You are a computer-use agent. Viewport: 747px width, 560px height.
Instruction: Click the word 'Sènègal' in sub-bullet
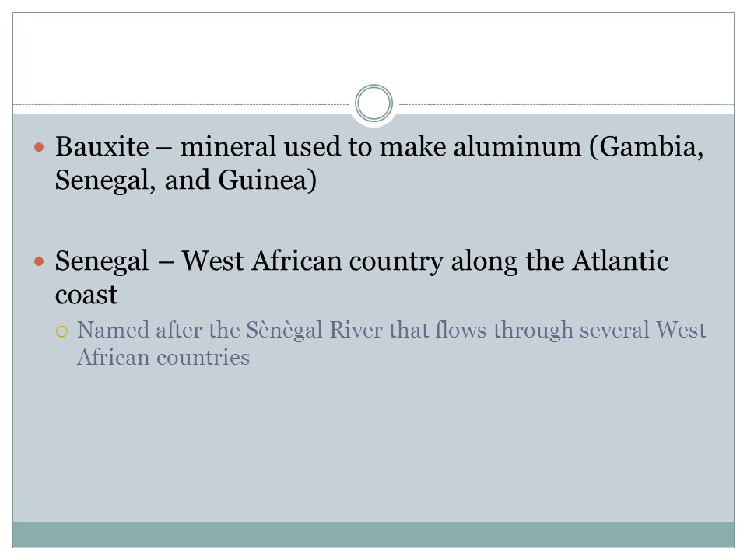click(x=285, y=331)
